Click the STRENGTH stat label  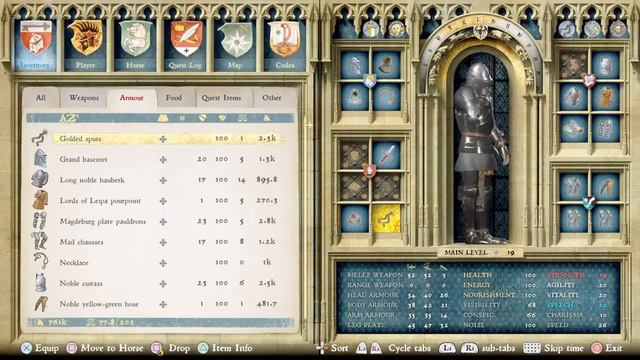pos(566,275)
